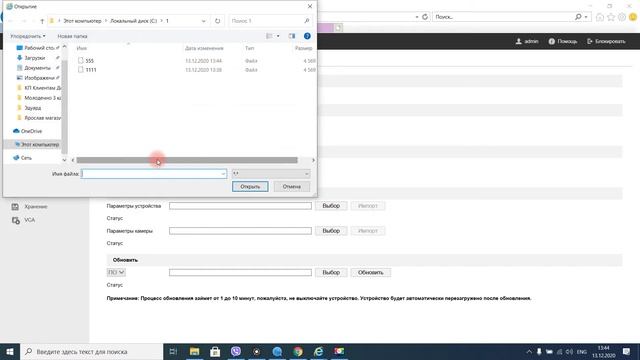Open Viber from the taskbar
The width and height of the screenshot is (640, 360).
[x=236, y=352]
